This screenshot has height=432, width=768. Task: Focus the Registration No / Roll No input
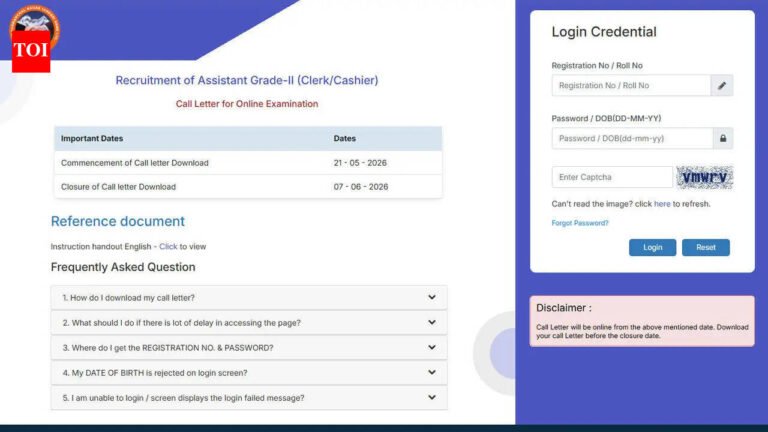631,86
